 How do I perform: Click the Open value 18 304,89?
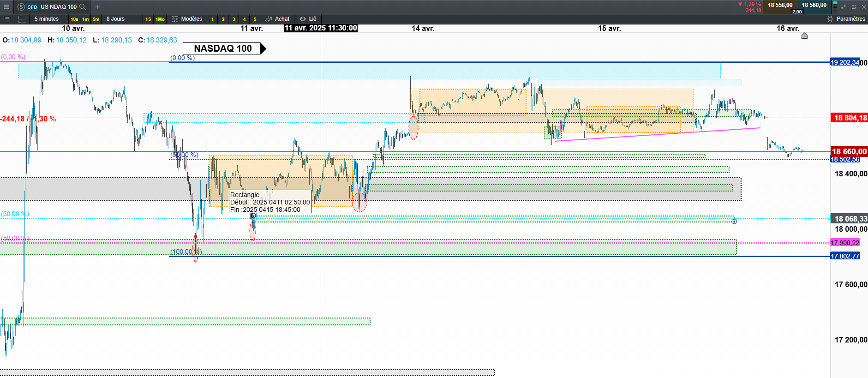[26, 40]
